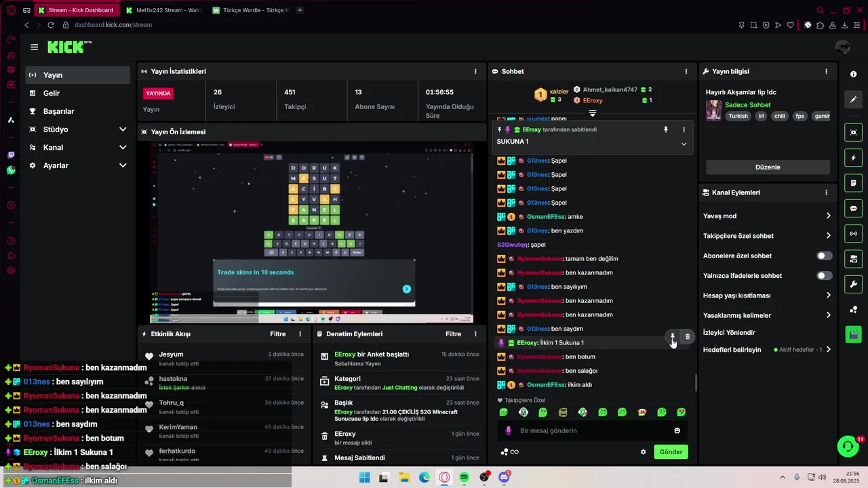Click the Jesyum follower activity entry
This screenshot has width=868, height=488.
tap(224, 359)
